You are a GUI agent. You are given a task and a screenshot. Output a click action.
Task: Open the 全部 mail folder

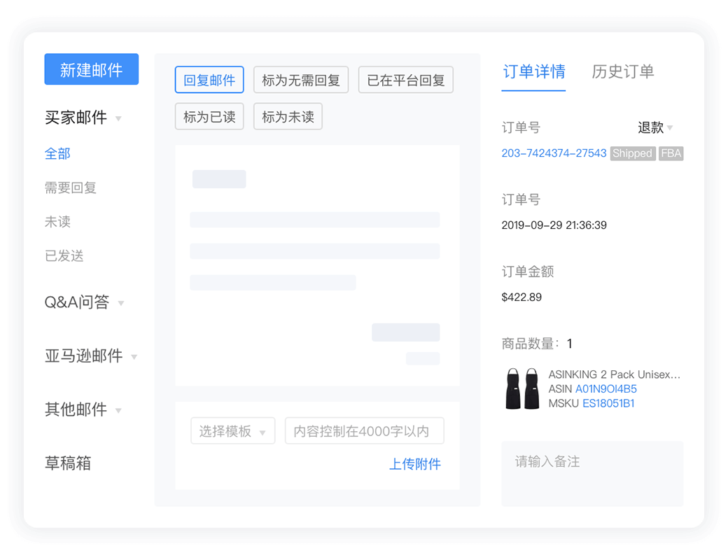click(57, 153)
